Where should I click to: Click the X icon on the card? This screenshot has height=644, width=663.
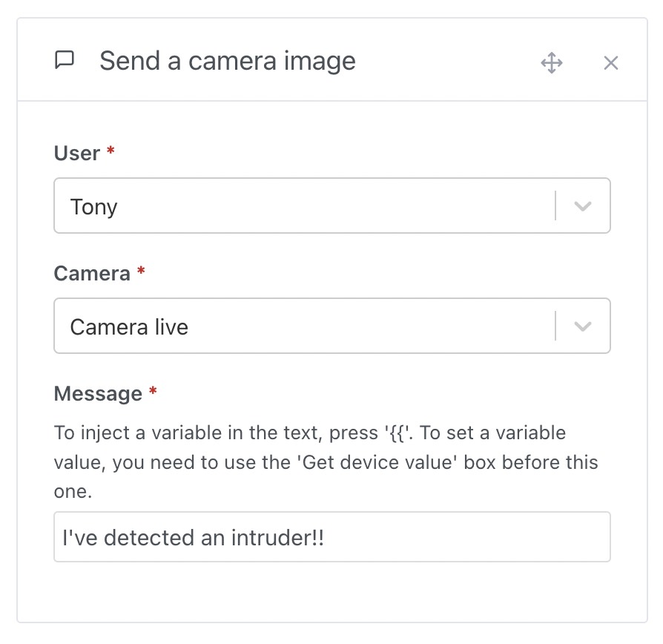coord(610,62)
